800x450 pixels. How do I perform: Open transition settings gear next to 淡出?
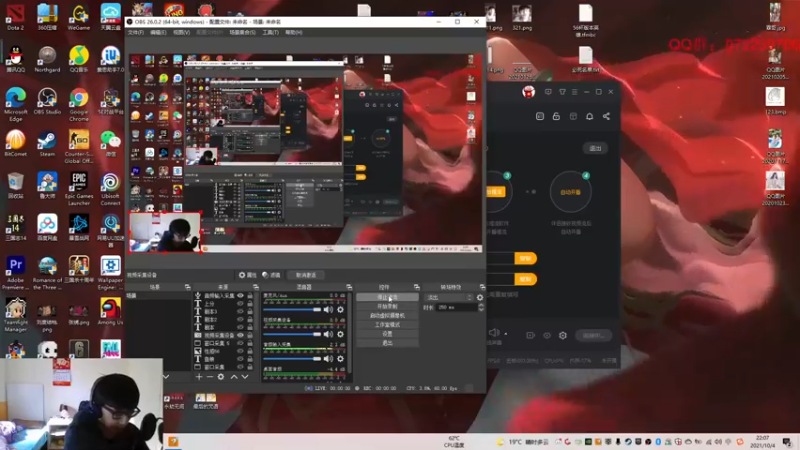[x=480, y=297]
